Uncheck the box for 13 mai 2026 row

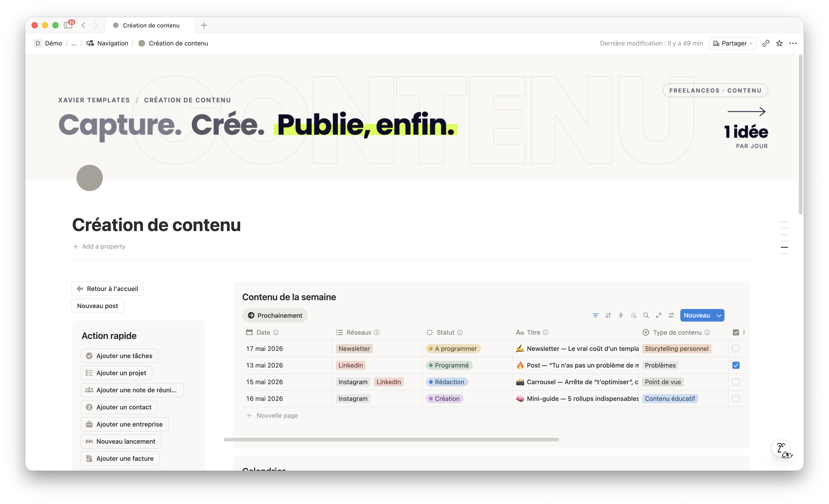tap(736, 365)
